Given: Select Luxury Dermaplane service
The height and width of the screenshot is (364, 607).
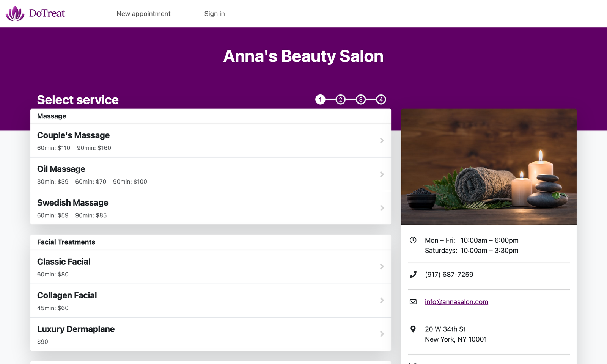Looking at the screenshot, I should point(211,334).
